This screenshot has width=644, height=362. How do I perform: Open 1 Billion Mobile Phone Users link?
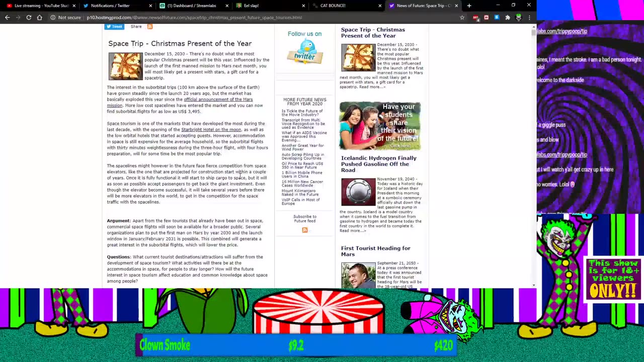click(x=302, y=174)
